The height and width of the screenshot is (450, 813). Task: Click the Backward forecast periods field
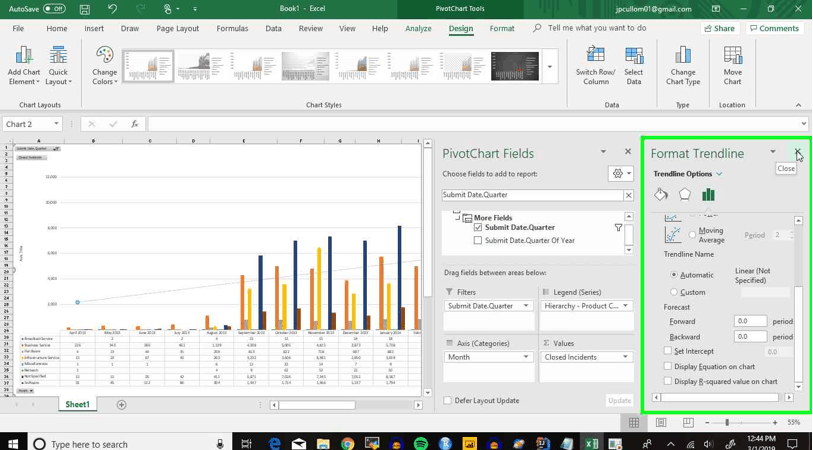click(750, 336)
